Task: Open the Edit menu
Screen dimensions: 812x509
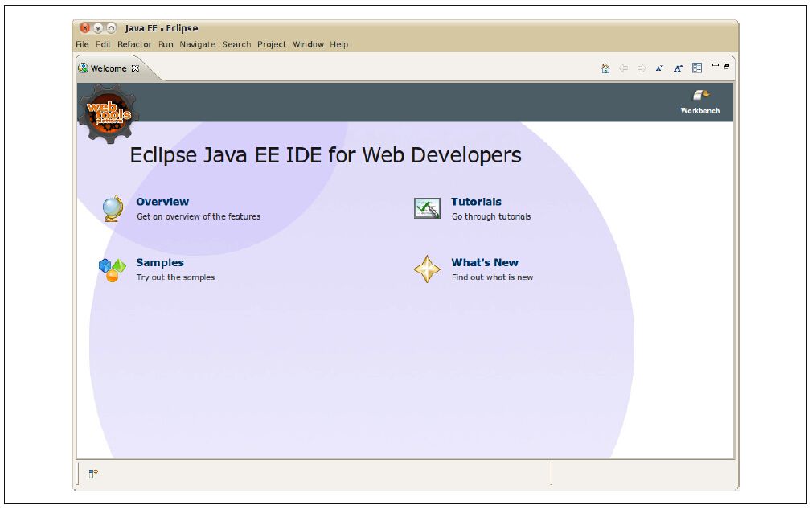Action: click(x=103, y=44)
